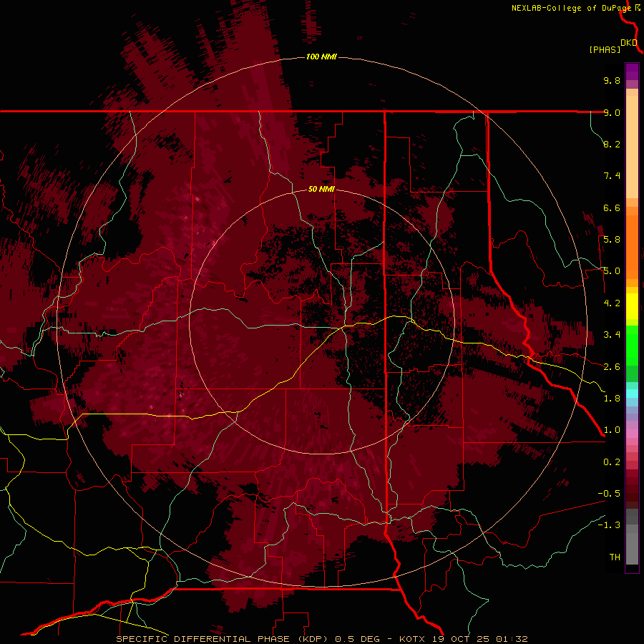
Task: Click the DKD label above the legend
Action: pos(629,43)
